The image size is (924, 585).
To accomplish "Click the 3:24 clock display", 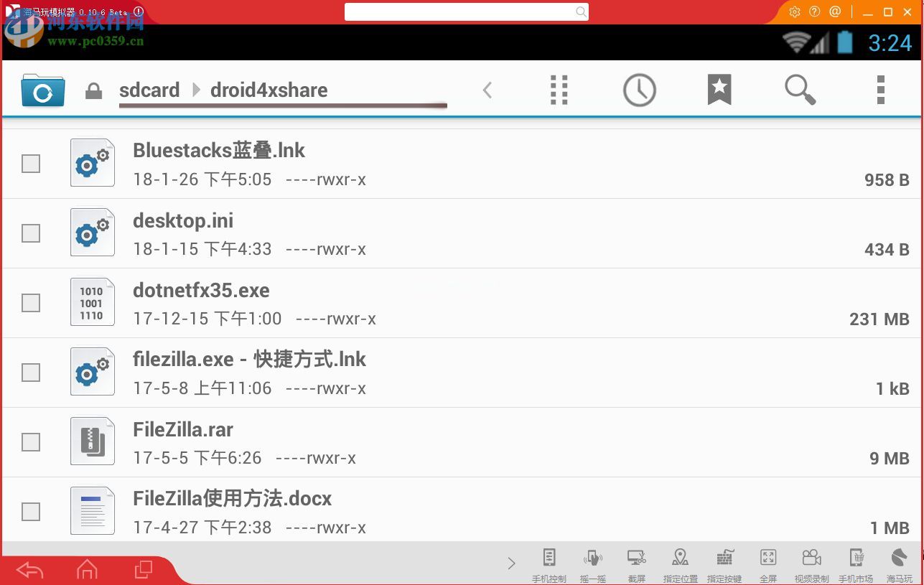I will coord(890,43).
